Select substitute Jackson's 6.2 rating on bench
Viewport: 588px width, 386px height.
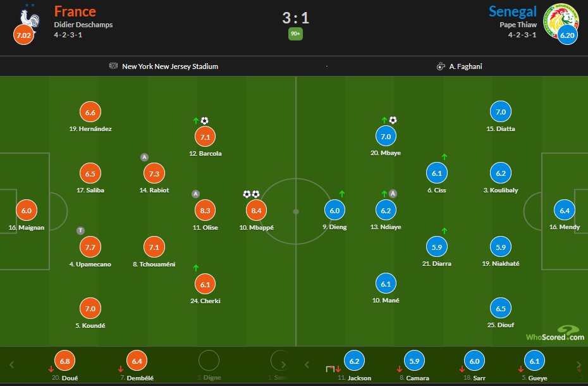point(354,361)
